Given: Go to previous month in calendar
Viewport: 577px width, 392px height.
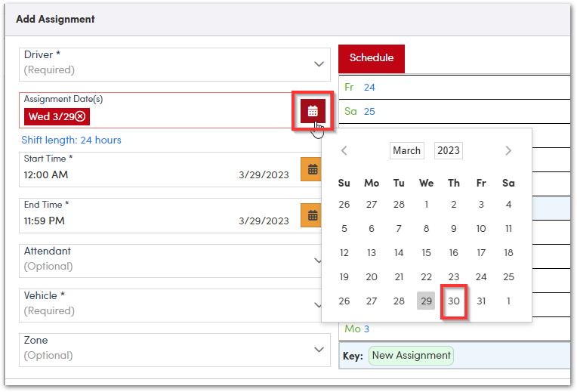Looking at the screenshot, I should [344, 150].
